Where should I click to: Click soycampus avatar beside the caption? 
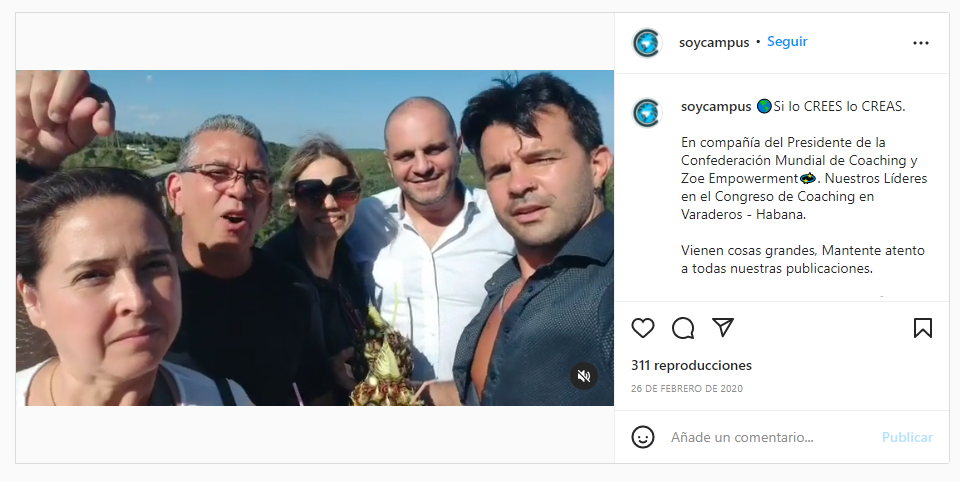coord(647,113)
